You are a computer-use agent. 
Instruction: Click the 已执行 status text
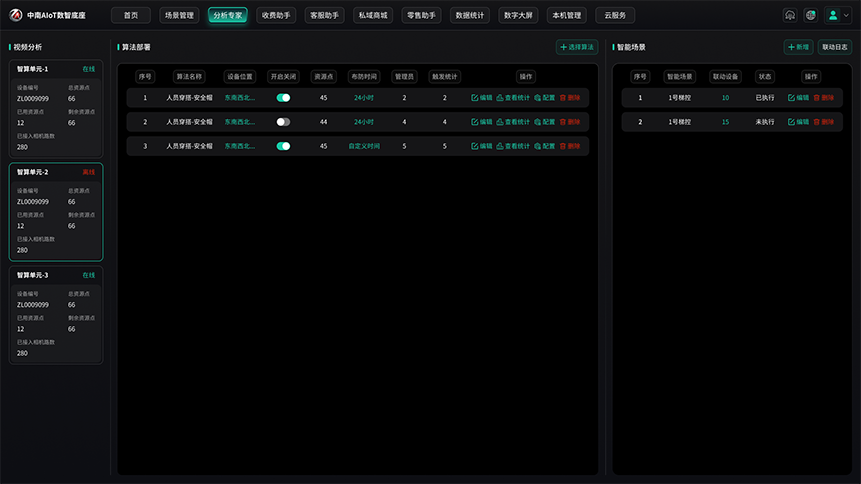765,98
